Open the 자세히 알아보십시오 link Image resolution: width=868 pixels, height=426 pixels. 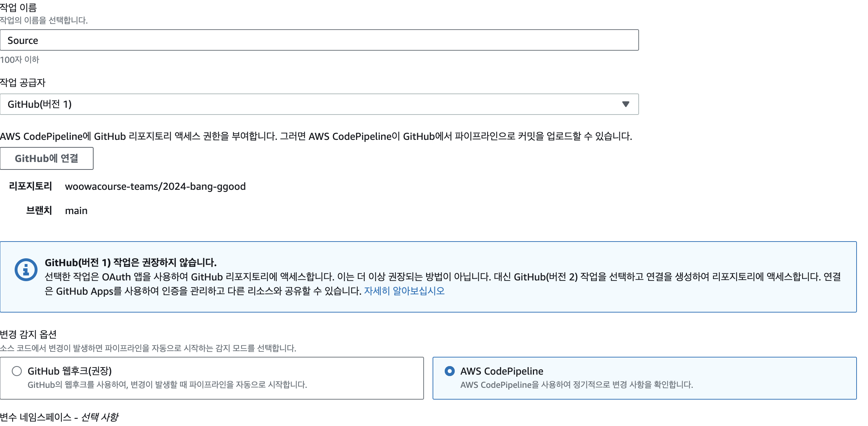tap(404, 291)
